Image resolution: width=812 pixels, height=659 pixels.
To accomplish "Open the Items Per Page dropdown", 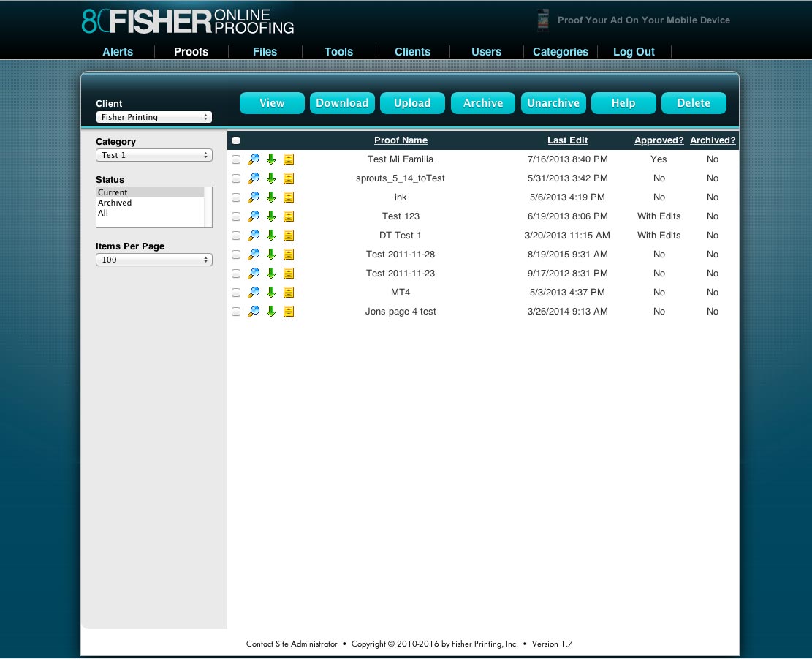I will (x=153, y=260).
